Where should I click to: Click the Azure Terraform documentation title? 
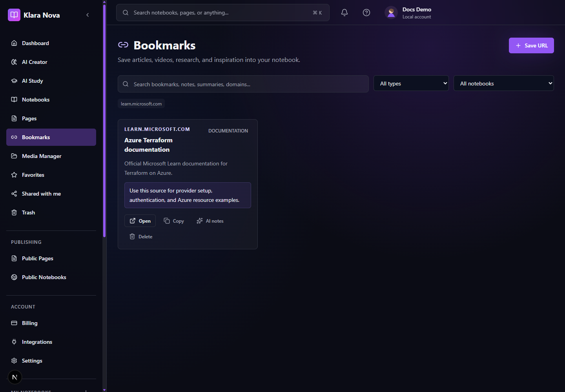coord(148,145)
